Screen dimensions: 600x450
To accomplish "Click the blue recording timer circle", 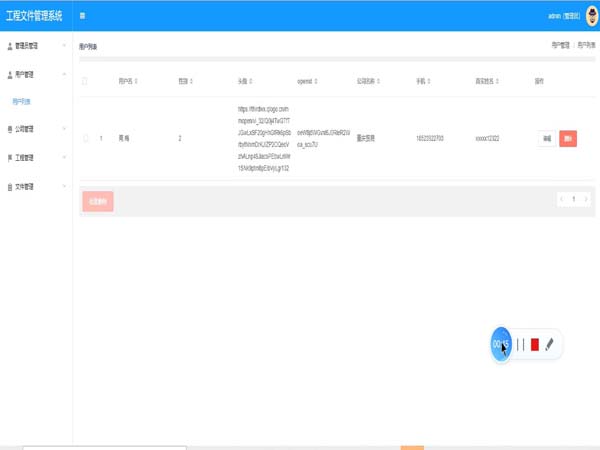I will [501, 344].
